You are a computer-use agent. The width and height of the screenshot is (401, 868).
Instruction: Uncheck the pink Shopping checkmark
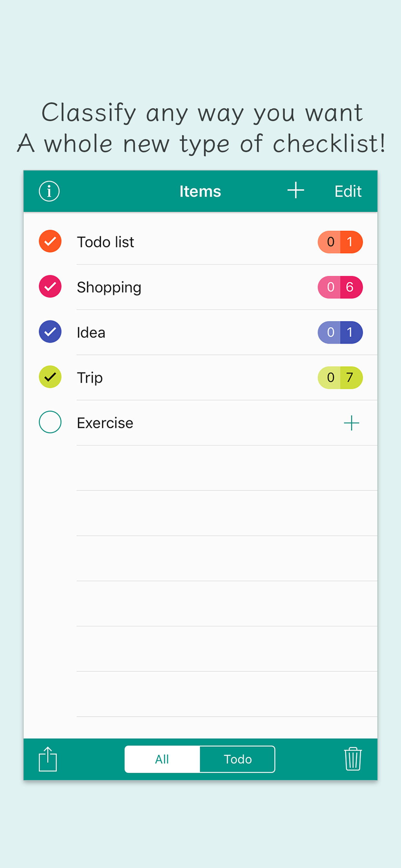50,286
